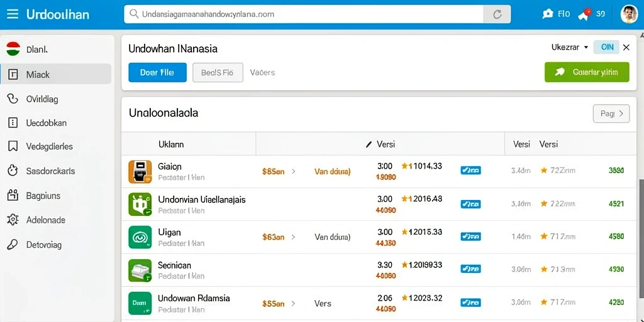Click the reload icon in search bar
644x322 pixels.
tap(497, 14)
